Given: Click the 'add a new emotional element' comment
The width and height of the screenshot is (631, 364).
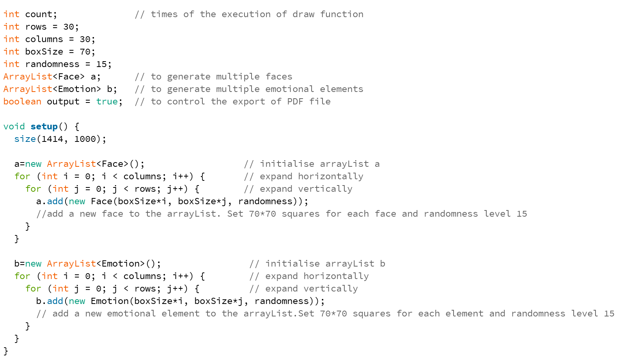Looking at the screenshot, I should (325, 314).
